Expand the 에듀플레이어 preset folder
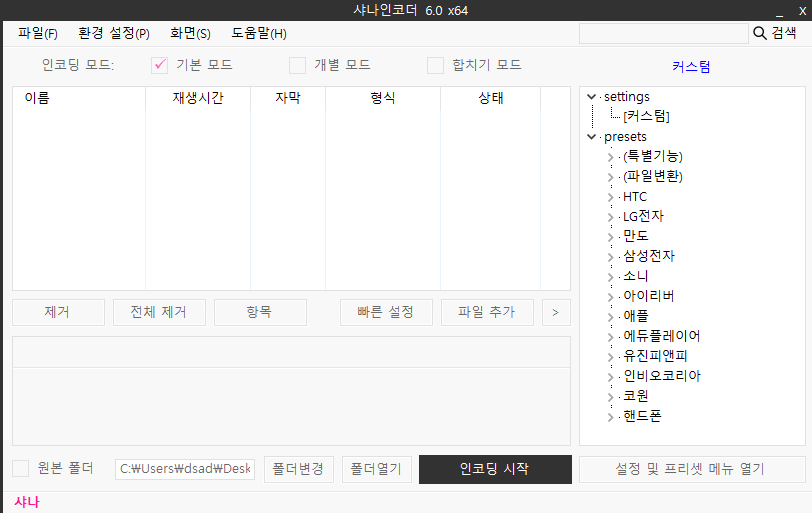812x513 pixels. tap(611, 337)
